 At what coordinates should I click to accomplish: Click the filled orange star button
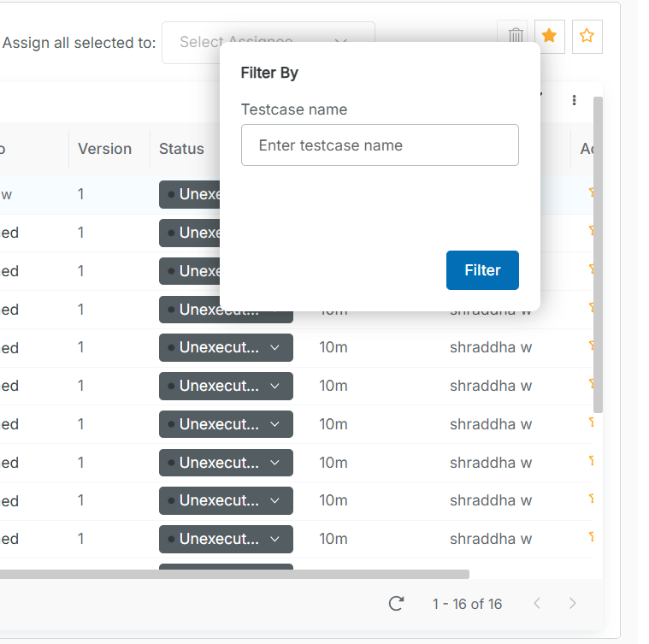tap(550, 36)
